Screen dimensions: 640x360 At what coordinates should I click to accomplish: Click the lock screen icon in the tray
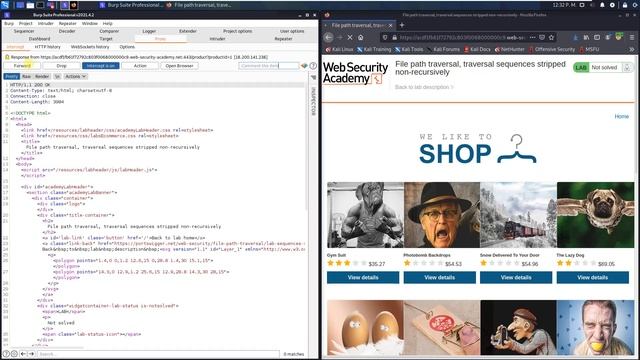[624, 5]
